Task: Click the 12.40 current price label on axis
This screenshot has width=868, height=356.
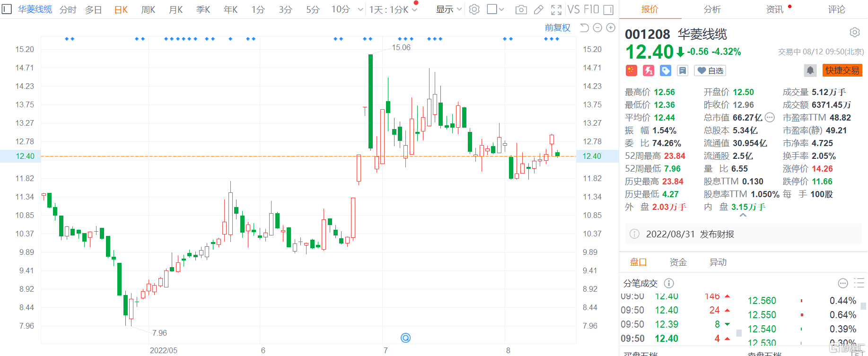Action: (x=25, y=156)
